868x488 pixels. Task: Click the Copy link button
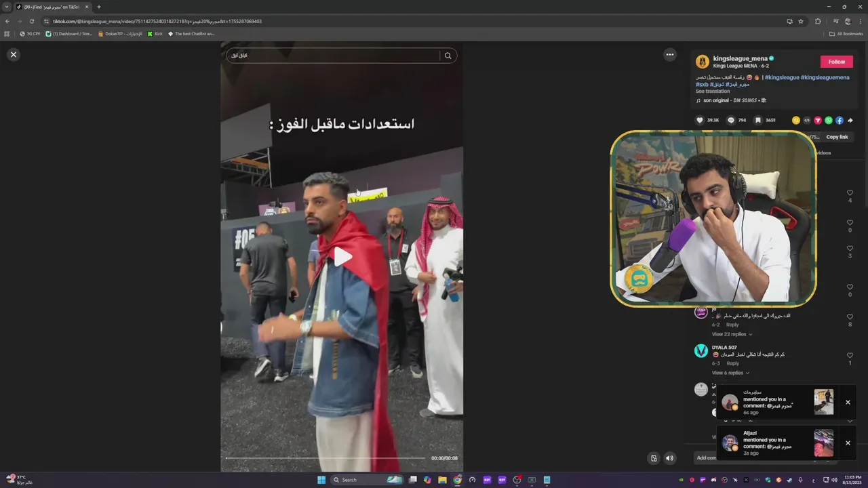pyautogui.click(x=837, y=137)
